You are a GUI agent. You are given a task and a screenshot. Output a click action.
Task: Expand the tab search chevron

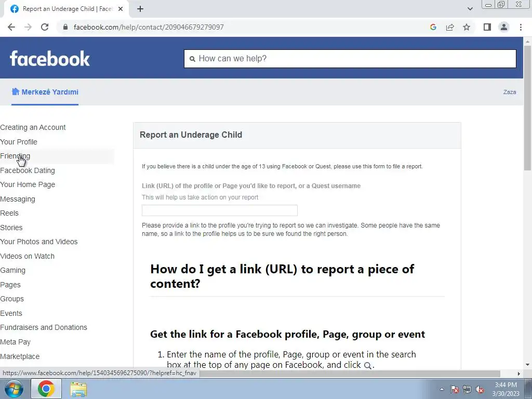point(470,9)
